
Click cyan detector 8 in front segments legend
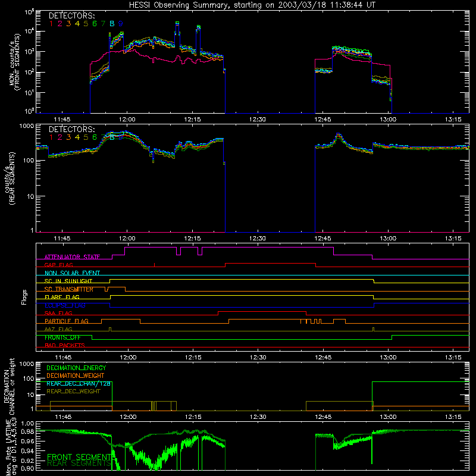click(x=112, y=24)
